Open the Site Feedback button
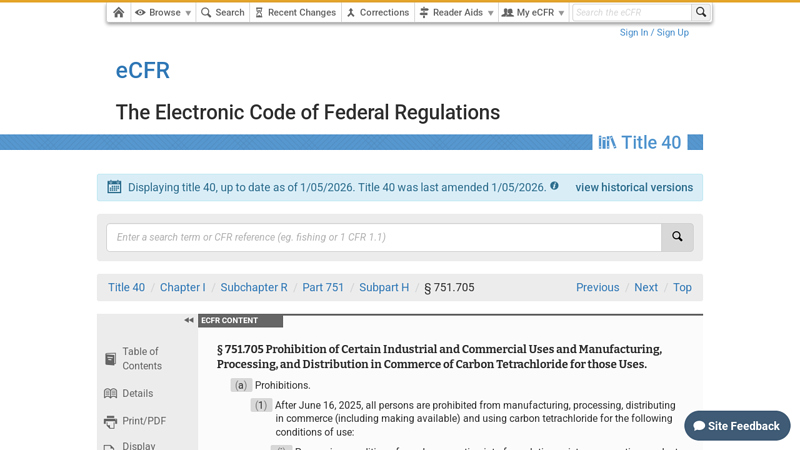 (x=737, y=426)
